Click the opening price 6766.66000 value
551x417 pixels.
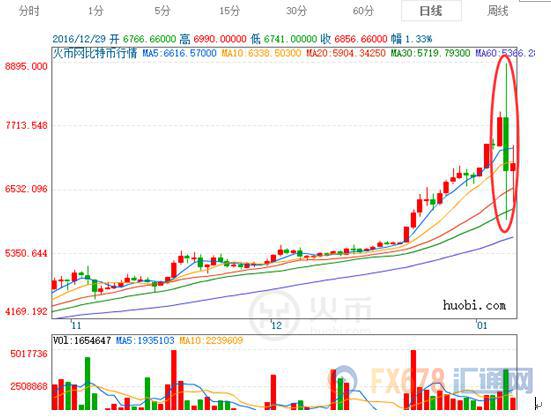pyautogui.click(x=149, y=39)
